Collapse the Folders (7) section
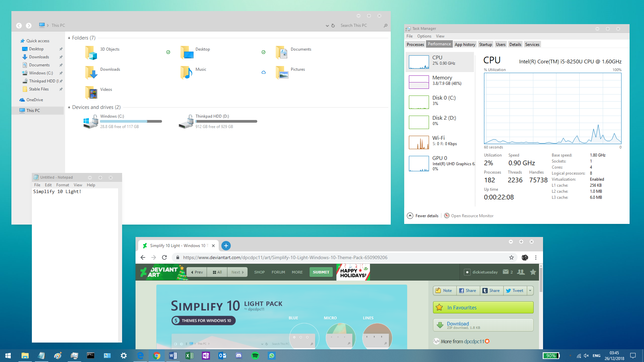Viewport: 644px width, 362px height. (x=69, y=38)
